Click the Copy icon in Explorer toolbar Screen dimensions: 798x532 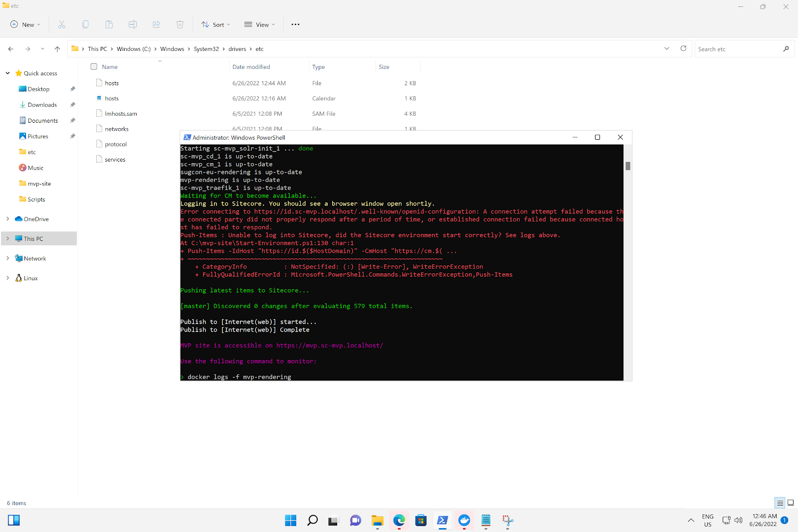point(85,24)
